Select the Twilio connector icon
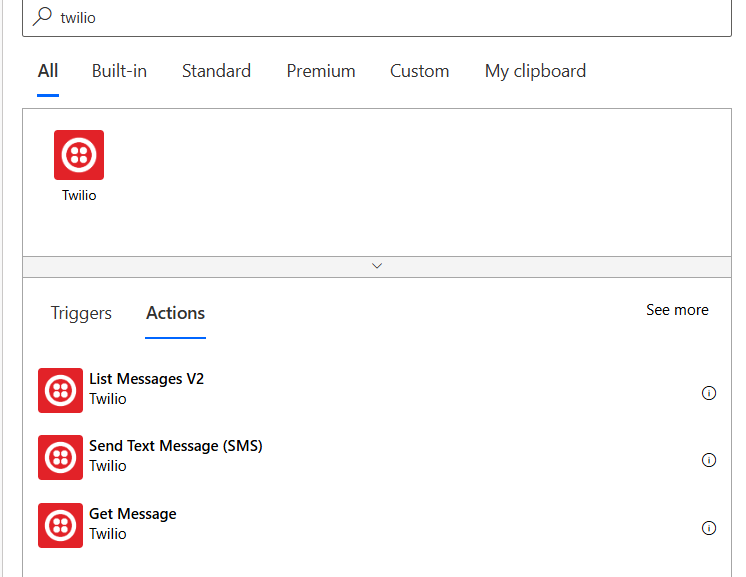 click(x=79, y=155)
